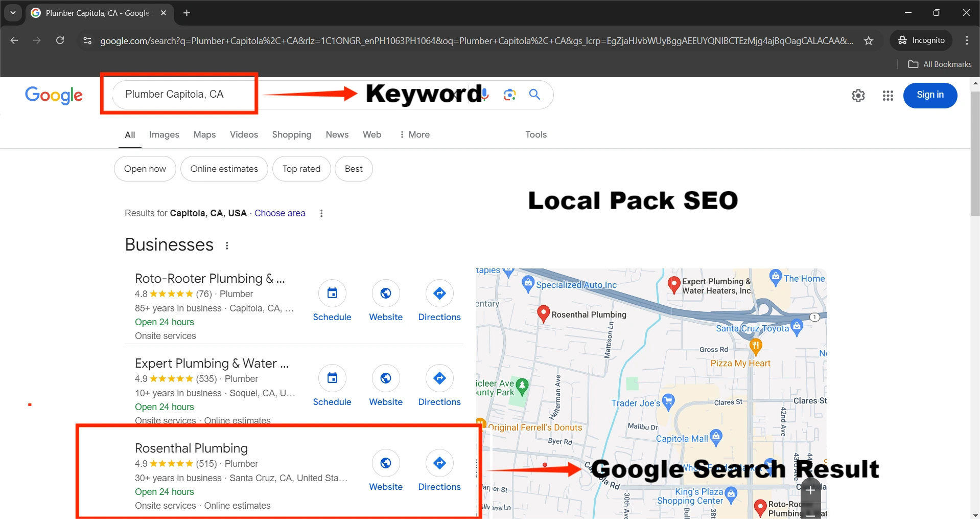Click Website icon for Rosenthal Plumbing
Image resolution: width=980 pixels, height=519 pixels.
tap(386, 463)
